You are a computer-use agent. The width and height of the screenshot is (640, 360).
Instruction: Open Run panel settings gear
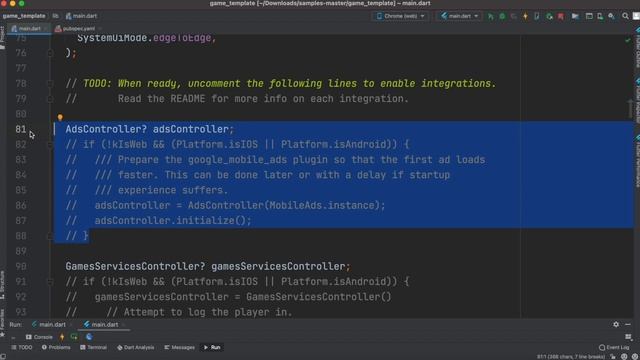pos(616,324)
